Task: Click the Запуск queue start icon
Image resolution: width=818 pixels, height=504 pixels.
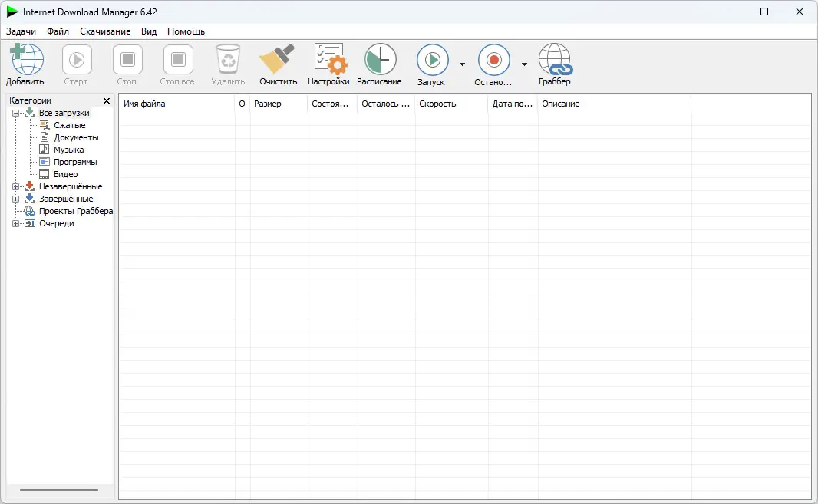Action: pyautogui.click(x=433, y=60)
